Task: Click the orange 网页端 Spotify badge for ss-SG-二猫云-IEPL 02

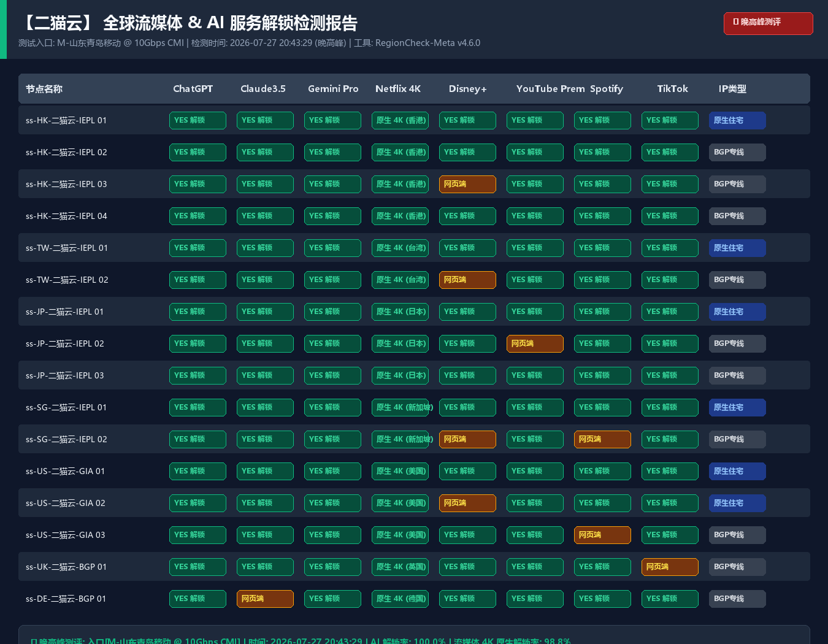Action: tap(602, 439)
